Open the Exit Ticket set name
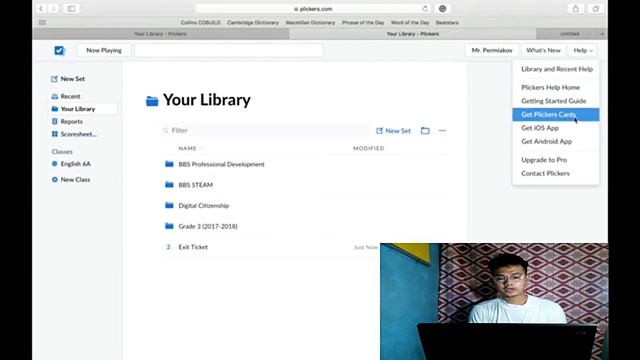Image resolution: width=640 pixels, height=360 pixels. click(193, 247)
